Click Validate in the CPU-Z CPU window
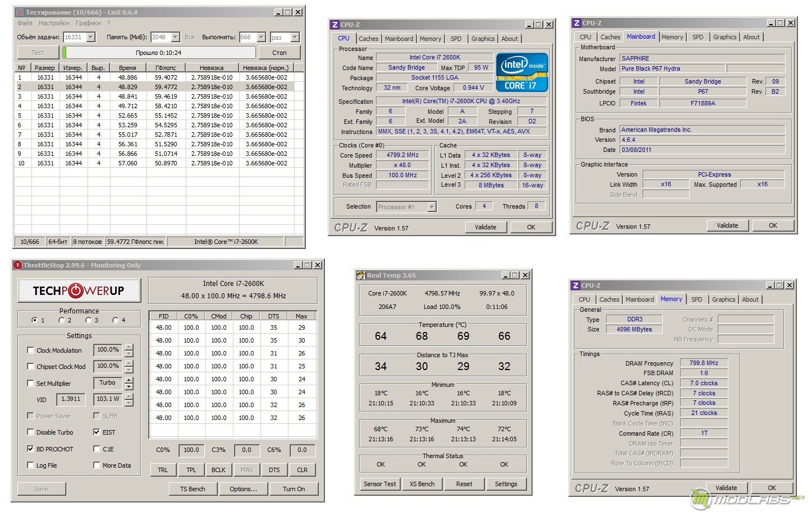 (485, 227)
